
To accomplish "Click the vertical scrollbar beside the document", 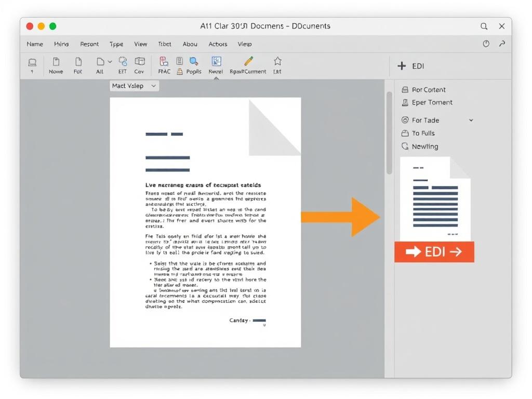I will 389,132.
